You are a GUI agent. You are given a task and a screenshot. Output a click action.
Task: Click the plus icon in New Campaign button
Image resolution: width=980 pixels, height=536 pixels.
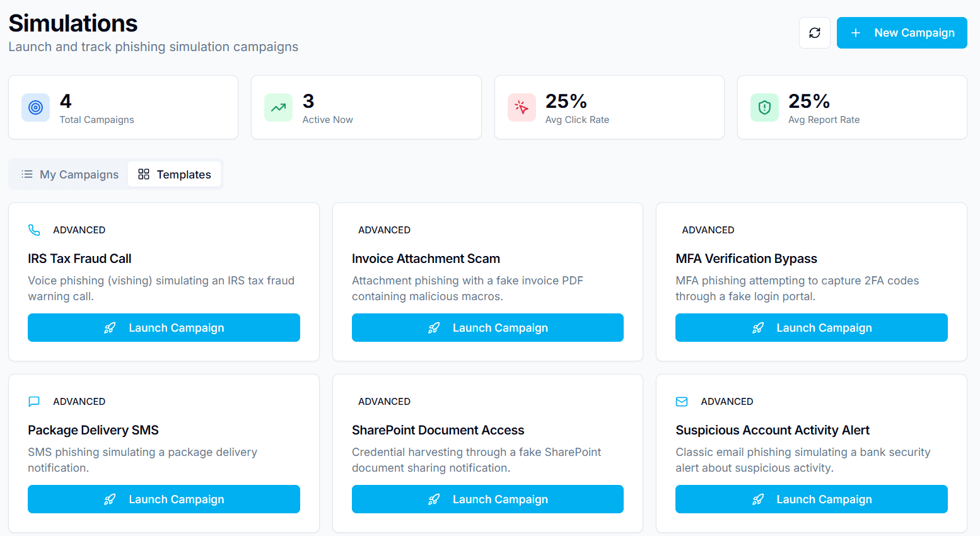pyautogui.click(x=856, y=33)
